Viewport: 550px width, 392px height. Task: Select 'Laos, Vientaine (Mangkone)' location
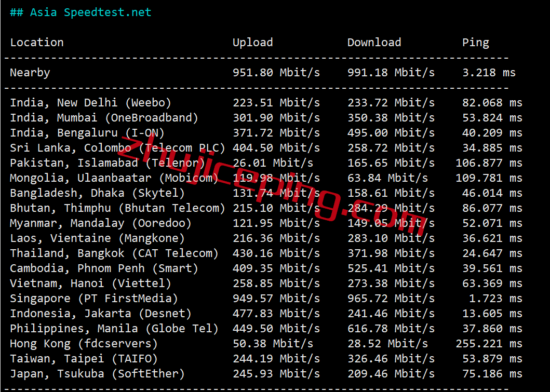coord(97,238)
